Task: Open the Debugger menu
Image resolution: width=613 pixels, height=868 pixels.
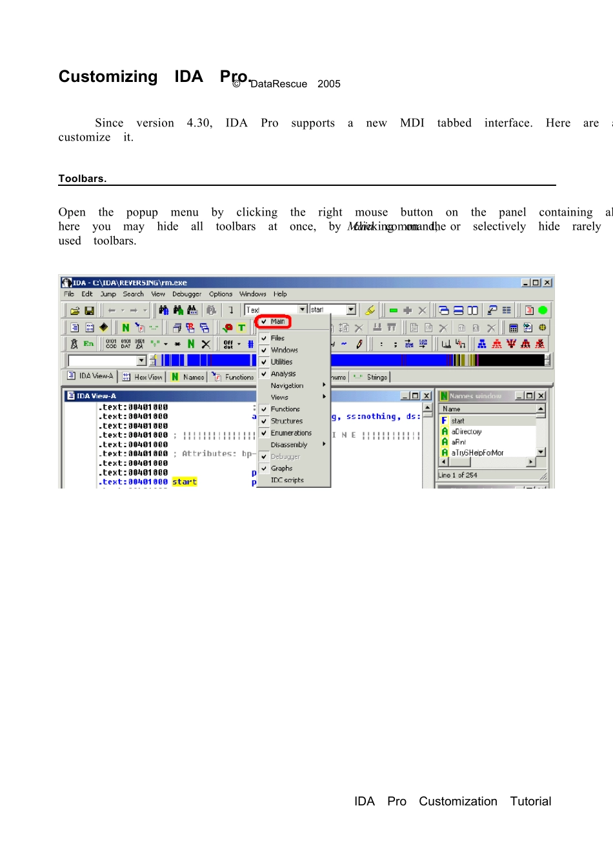Action: (x=186, y=294)
